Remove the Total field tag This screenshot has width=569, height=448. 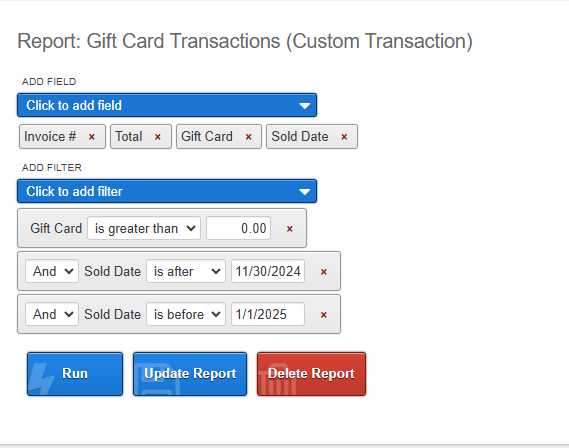tap(157, 137)
